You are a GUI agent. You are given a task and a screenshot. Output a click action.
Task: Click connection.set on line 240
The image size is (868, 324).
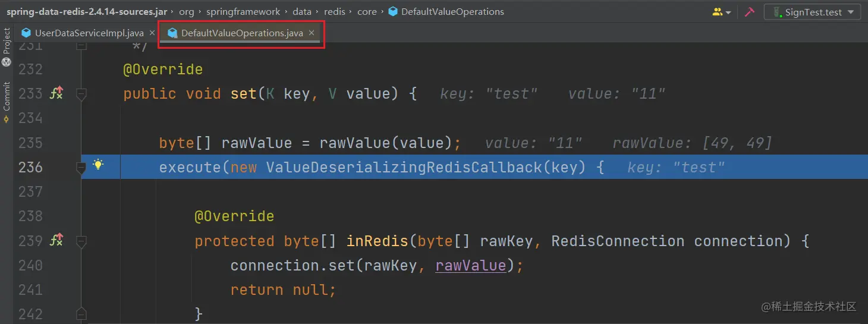click(x=293, y=265)
